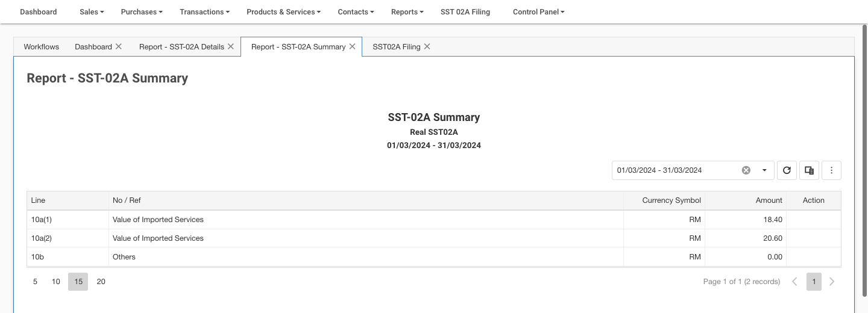Go to the next page arrow

click(832, 282)
